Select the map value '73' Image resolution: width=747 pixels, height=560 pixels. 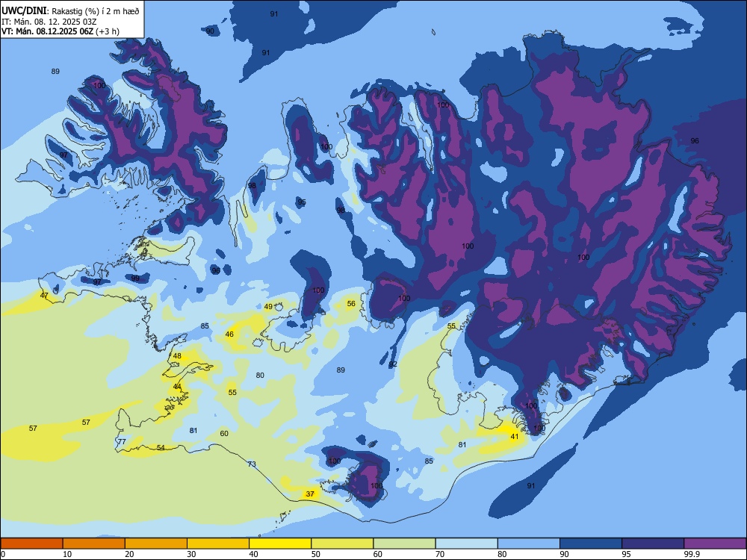(x=252, y=464)
